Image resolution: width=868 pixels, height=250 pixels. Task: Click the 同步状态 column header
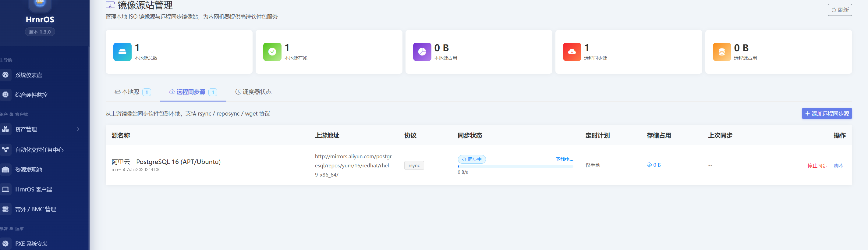click(470, 135)
